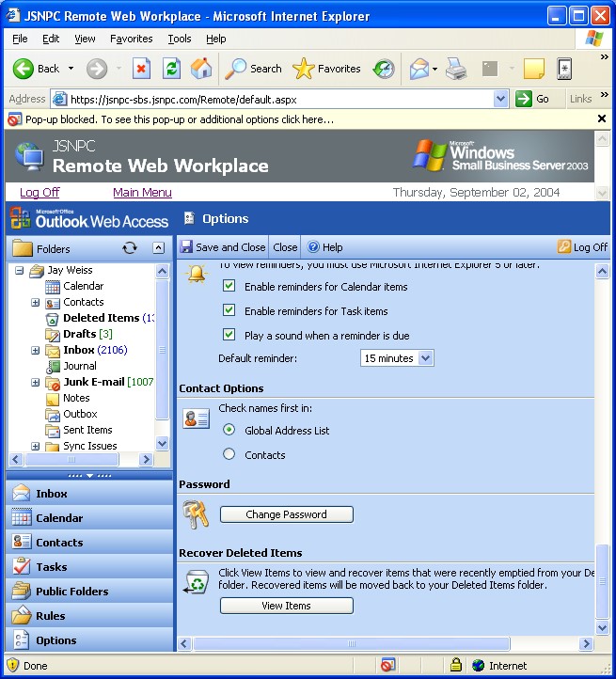Image resolution: width=616 pixels, height=679 pixels.
Task: Click the IE Stop toolbar icon
Action: coord(141,69)
